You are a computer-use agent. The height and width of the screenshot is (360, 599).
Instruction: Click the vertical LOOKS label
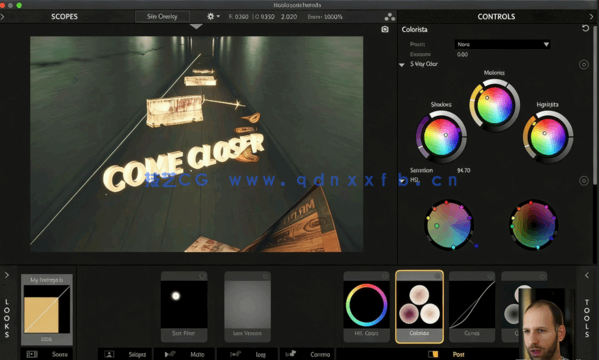pos(6,318)
